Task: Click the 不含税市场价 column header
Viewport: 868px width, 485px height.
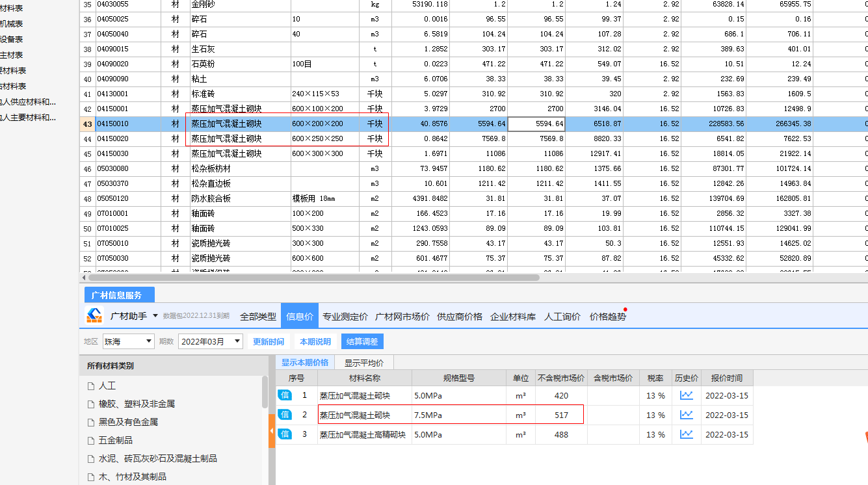Action: pos(561,378)
